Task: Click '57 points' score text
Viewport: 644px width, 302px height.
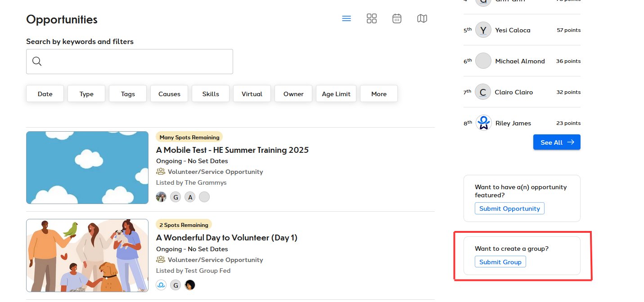Action: click(568, 30)
